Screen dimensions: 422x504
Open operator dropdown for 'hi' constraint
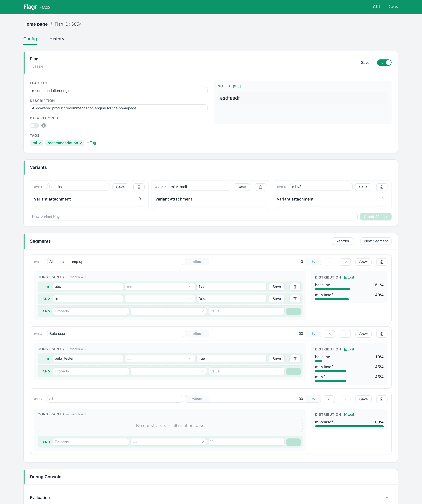pos(159,298)
